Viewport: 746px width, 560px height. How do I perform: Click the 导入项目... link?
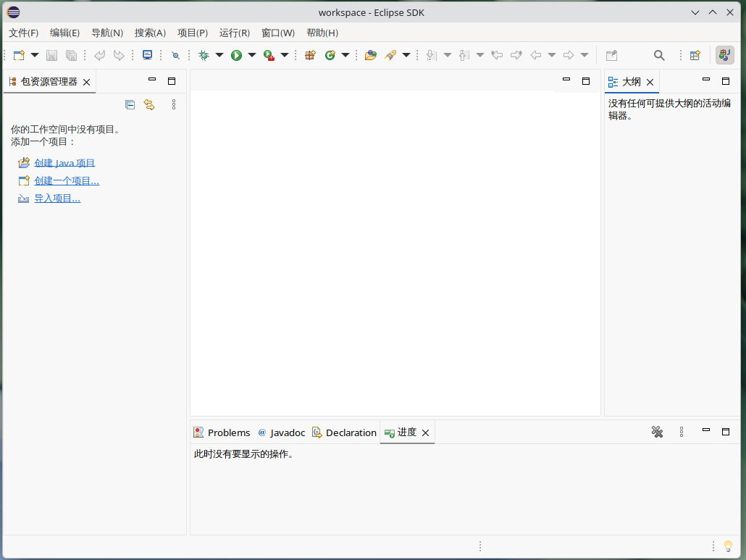(57, 198)
